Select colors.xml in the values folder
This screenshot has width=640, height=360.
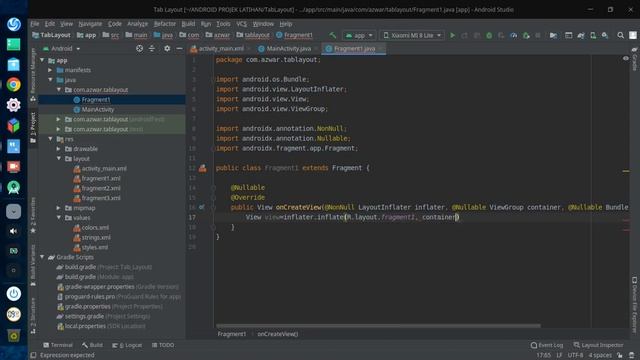click(x=95, y=228)
